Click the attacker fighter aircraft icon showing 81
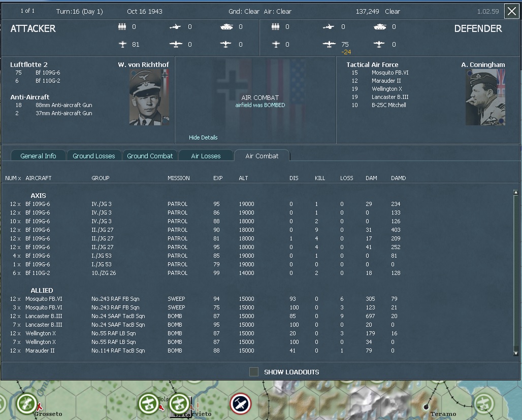 (x=122, y=44)
